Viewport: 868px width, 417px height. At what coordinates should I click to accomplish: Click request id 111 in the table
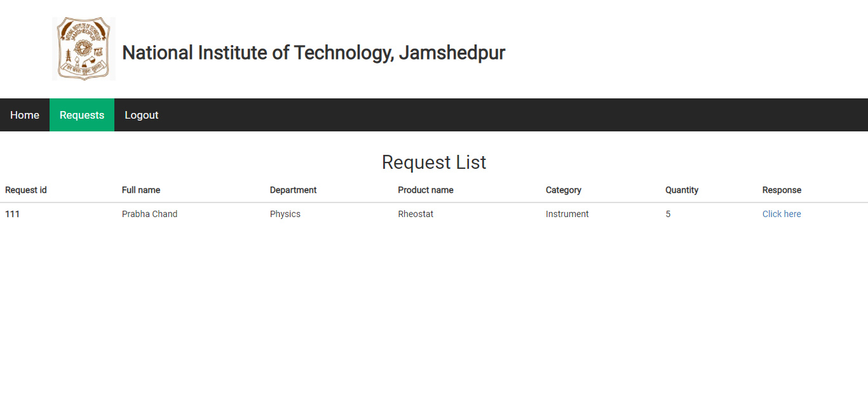coord(12,214)
